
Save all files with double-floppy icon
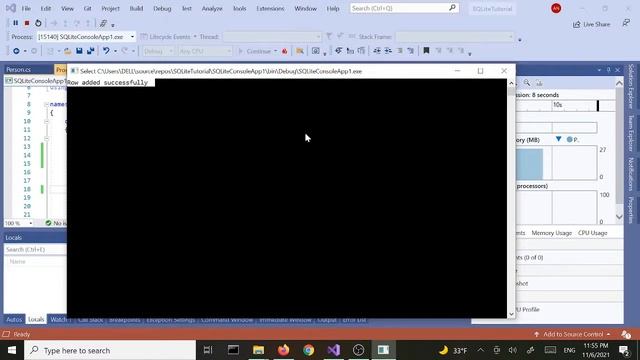click(90, 51)
